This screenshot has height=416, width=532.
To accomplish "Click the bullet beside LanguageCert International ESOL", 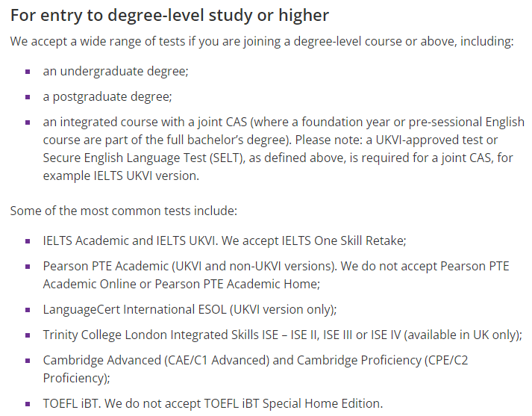I will tap(28, 310).
